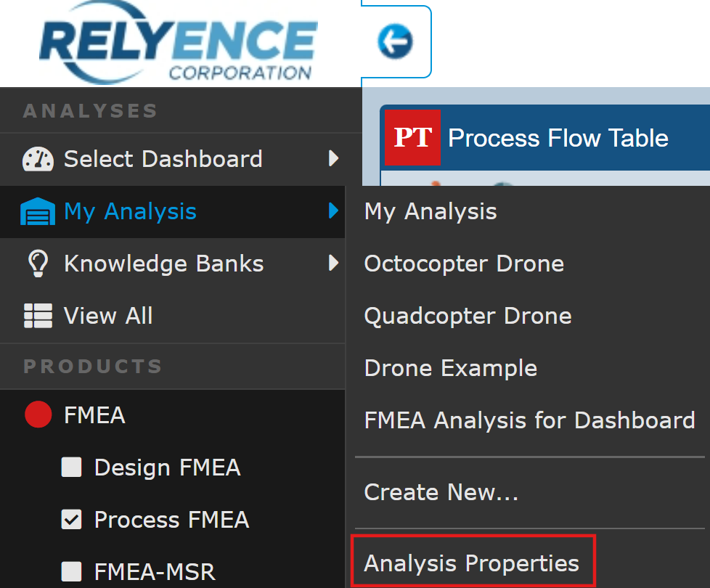Open Analysis Properties menu entry
This screenshot has width=710, height=588.
(x=472, y=563)
